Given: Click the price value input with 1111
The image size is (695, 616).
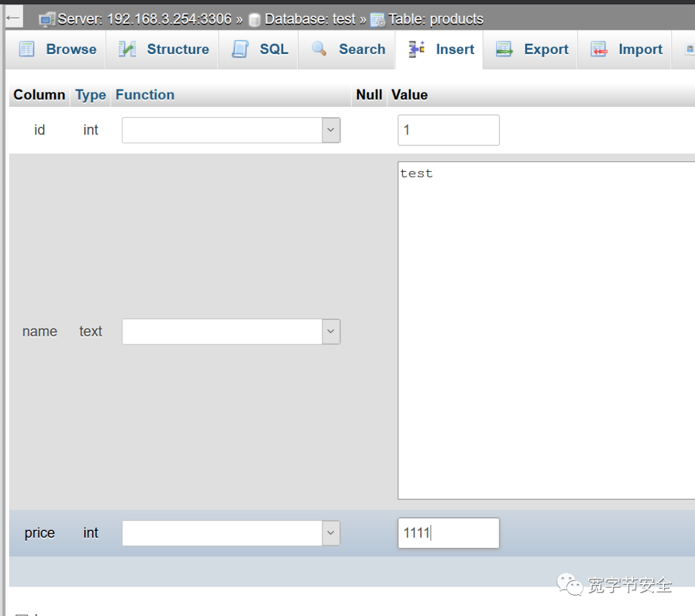Looking at the screenshot, I should pyautogui.click(x=449, y=532).
